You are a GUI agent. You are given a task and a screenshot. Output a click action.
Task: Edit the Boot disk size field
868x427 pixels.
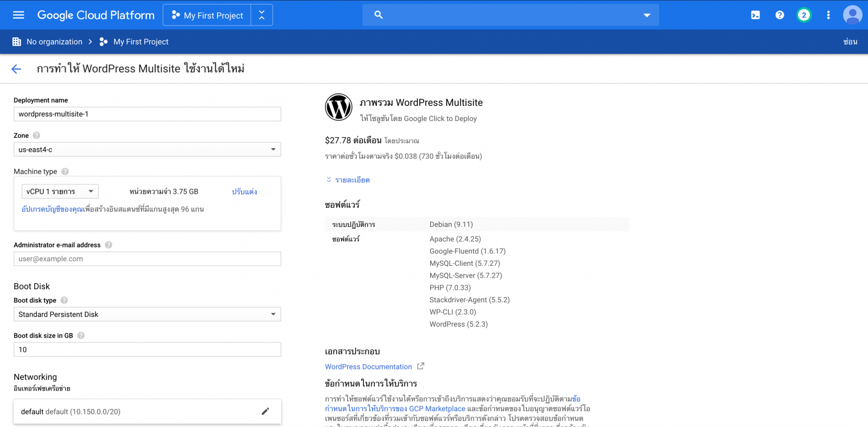click(x=147, y=349)
